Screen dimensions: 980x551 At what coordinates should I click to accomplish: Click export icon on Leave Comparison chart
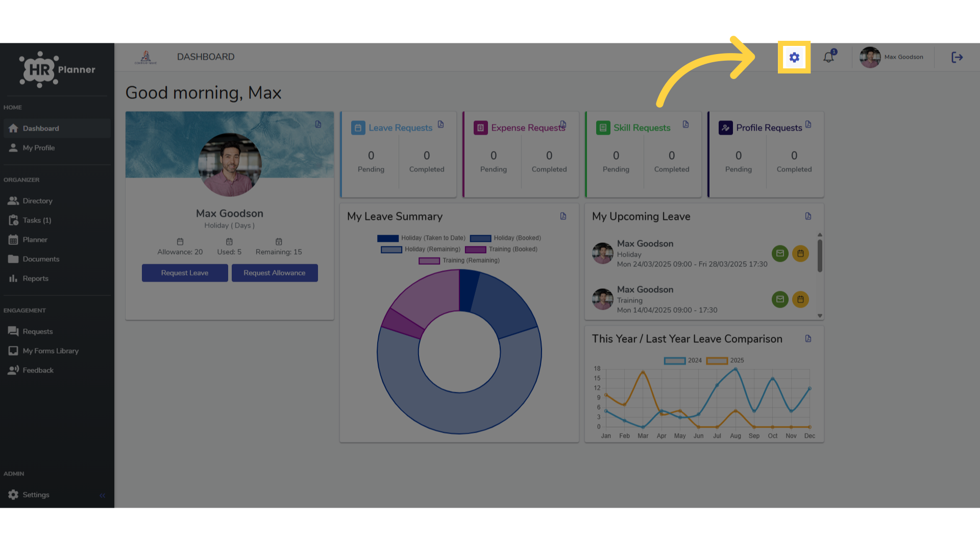pyautogui.click(x=808, y=339)
